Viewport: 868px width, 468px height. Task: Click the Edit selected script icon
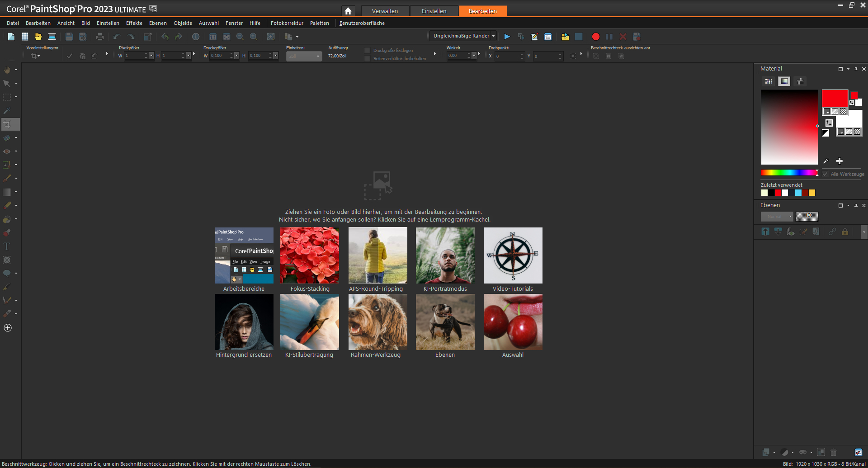tap(534, 37)
